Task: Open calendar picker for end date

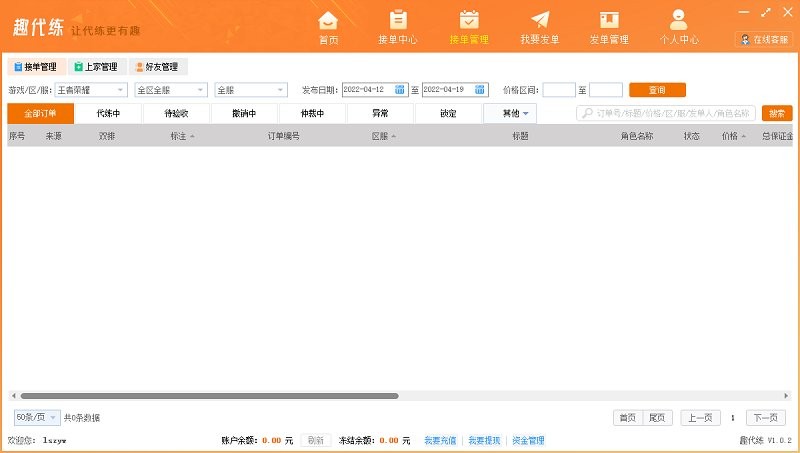Action: [x=481, y=90]
